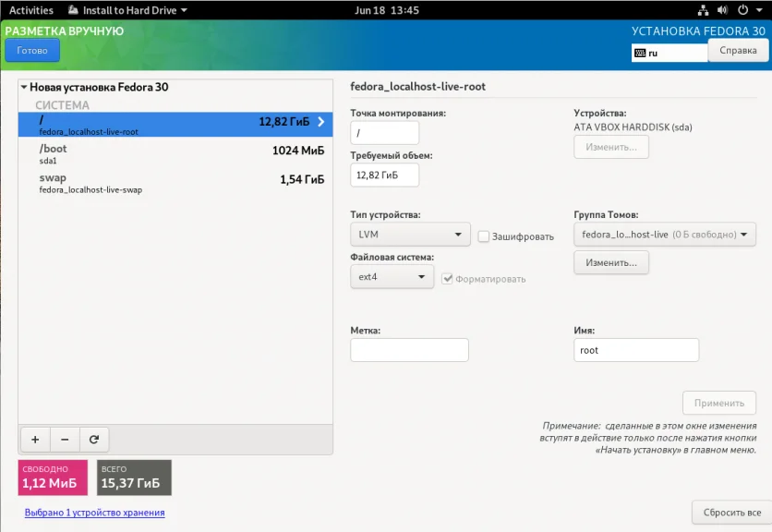Toggle the Форматировать checkbox

(447, 279)
